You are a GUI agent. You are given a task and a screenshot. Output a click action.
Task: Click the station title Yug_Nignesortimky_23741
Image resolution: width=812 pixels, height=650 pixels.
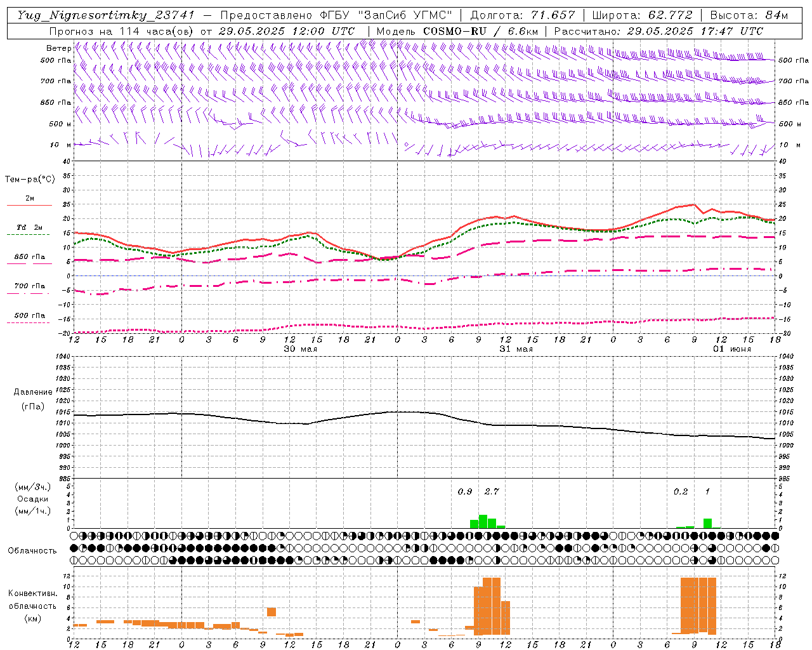(x=106, y=15)
